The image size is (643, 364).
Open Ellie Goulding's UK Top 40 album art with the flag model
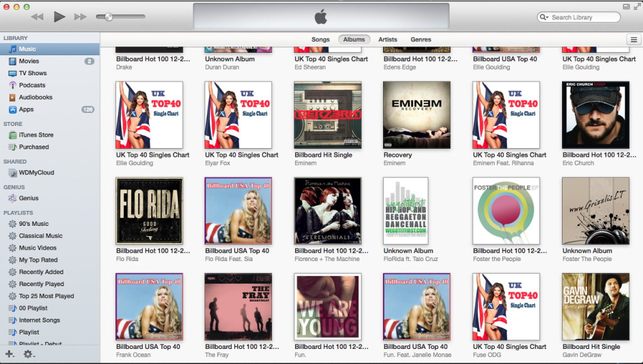[x=149, y=115]
